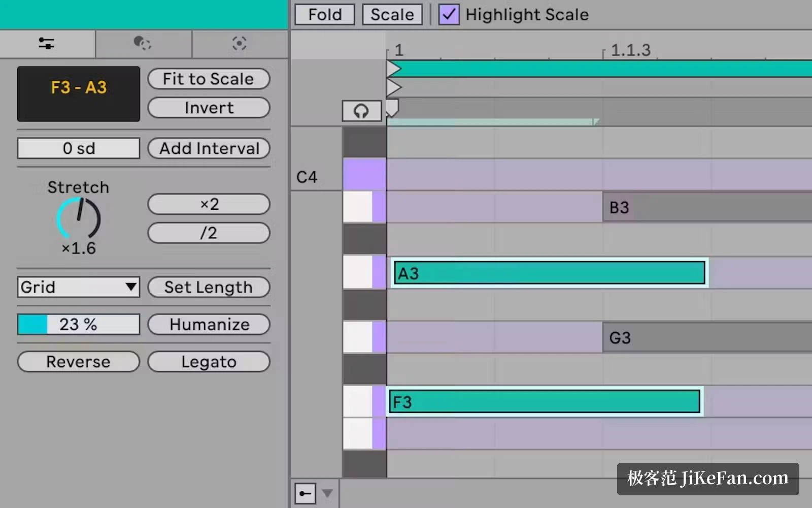This screenshot has height=508, width=812.
Task: Click the F3 - A3 pitch range display
Action: pyautogui.click(x=79, y=94)
